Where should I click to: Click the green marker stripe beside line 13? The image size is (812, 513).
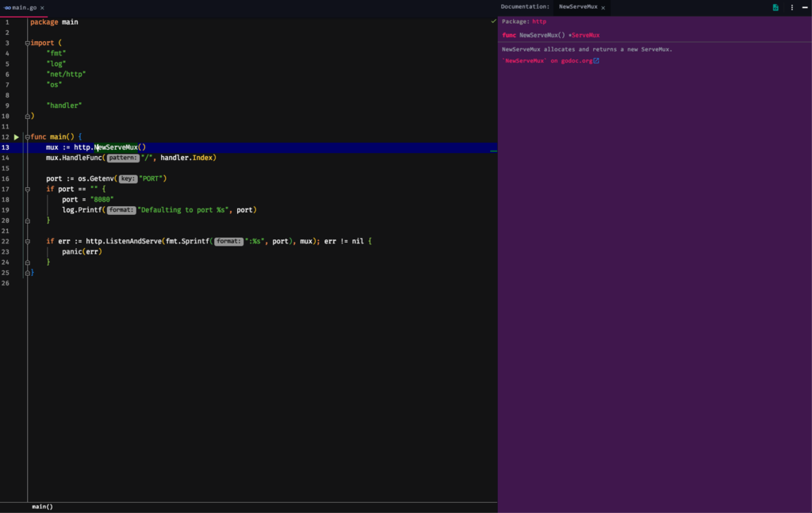point(493,151)
